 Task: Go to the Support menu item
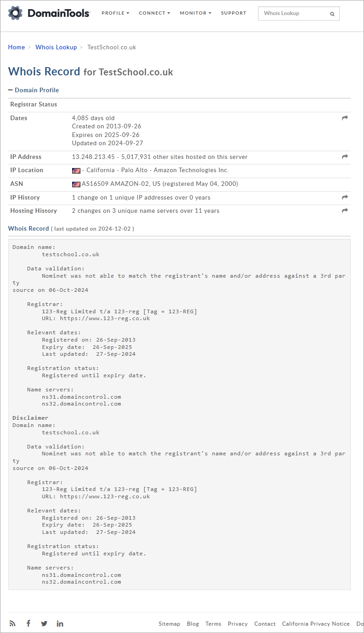(x=233, y=13)
